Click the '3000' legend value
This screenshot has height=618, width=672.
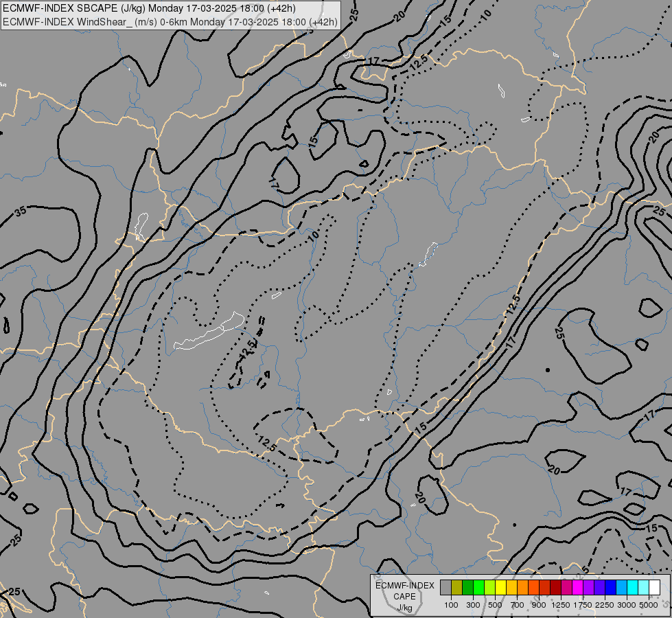tap(627, 605)
